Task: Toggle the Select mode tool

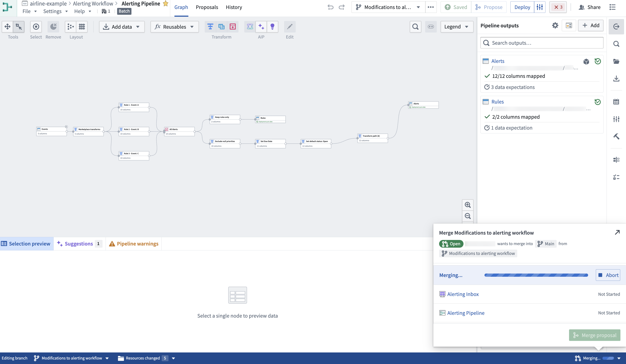Action: (36, 27)
